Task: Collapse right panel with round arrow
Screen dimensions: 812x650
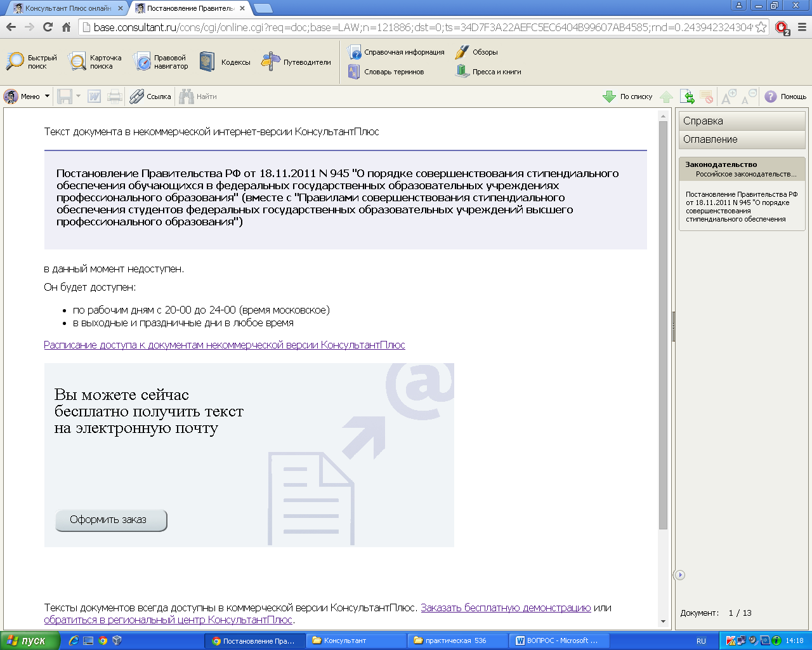Action: click(x=679, y=575)
